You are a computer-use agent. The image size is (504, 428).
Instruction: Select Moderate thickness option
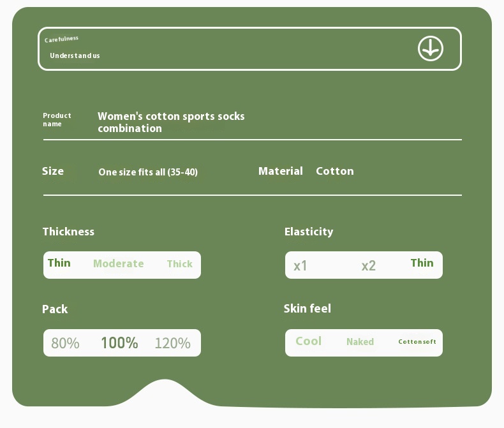(119, 264)
